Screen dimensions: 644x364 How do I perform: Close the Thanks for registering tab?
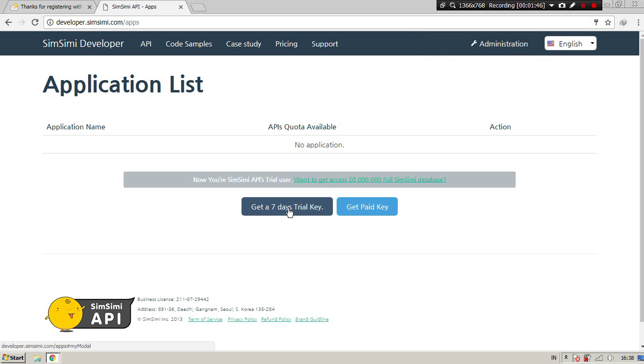pos(89,7)
